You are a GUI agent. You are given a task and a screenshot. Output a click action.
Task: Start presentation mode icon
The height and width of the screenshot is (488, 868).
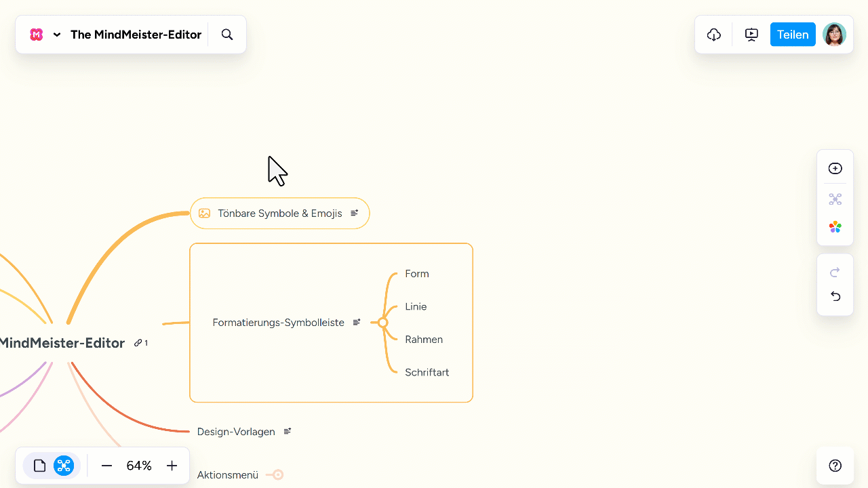tap(751, 35)
